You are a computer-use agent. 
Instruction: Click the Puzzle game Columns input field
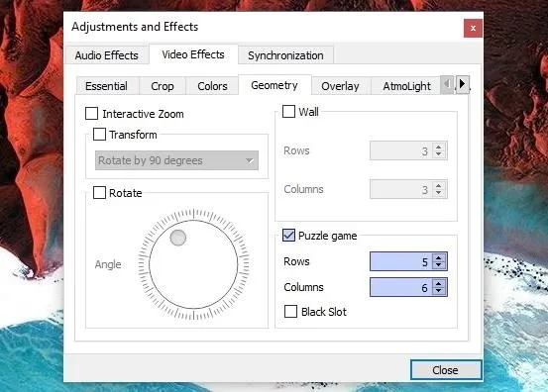[401, 287]
